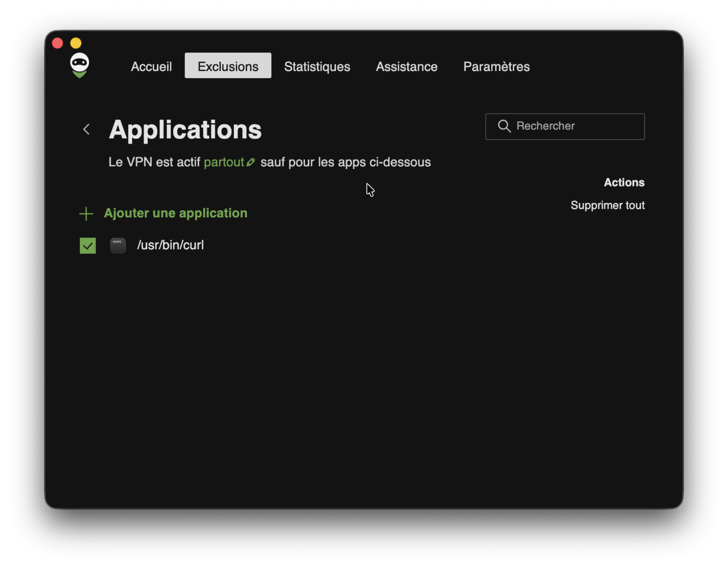Image resolution: width=728 pixels, height=568 pixels.
Task: Minimize the window with yellow button
Action: click(x=76, y=43)
